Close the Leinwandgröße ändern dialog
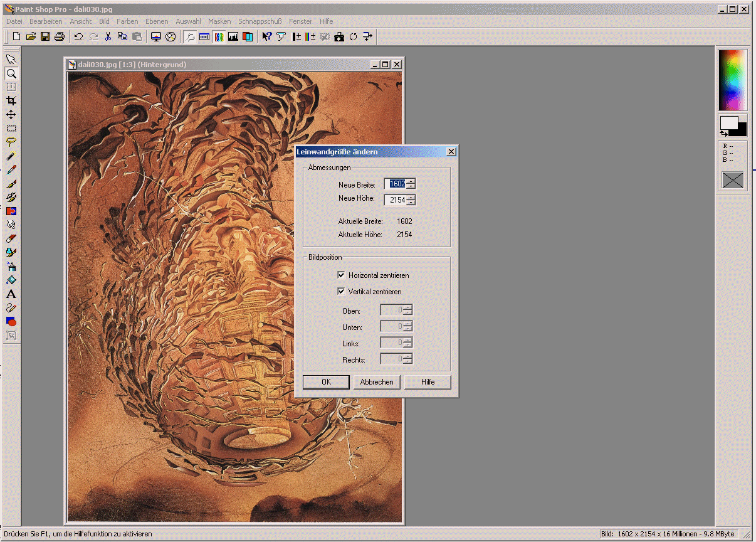 click(451, 152)
